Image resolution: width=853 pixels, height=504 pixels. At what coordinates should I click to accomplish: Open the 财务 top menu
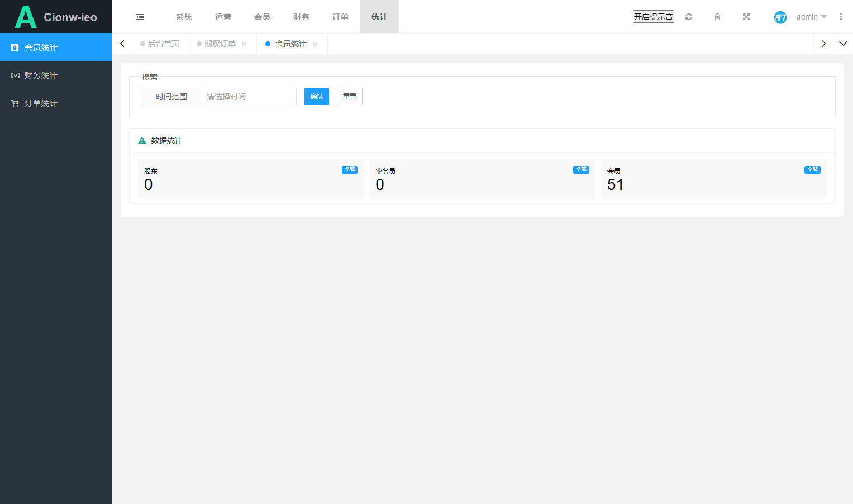(301, 17)
